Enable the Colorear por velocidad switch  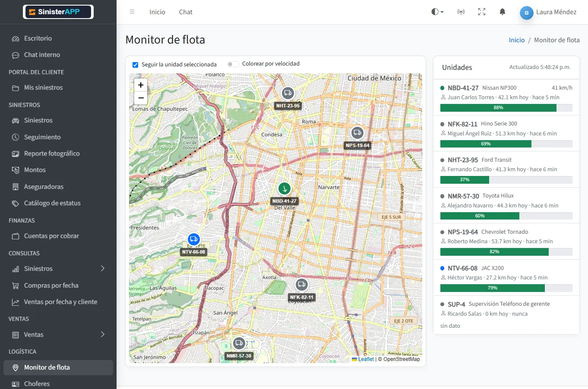(x=233, y=64)
